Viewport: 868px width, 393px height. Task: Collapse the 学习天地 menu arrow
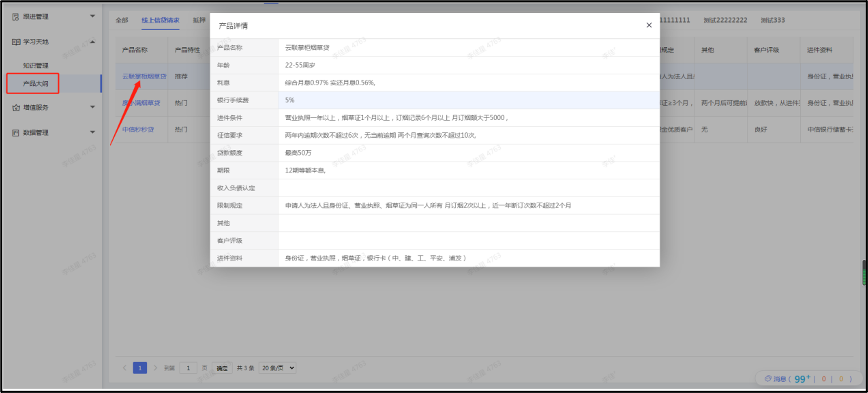pyautogui.click(x=92, y=42)
